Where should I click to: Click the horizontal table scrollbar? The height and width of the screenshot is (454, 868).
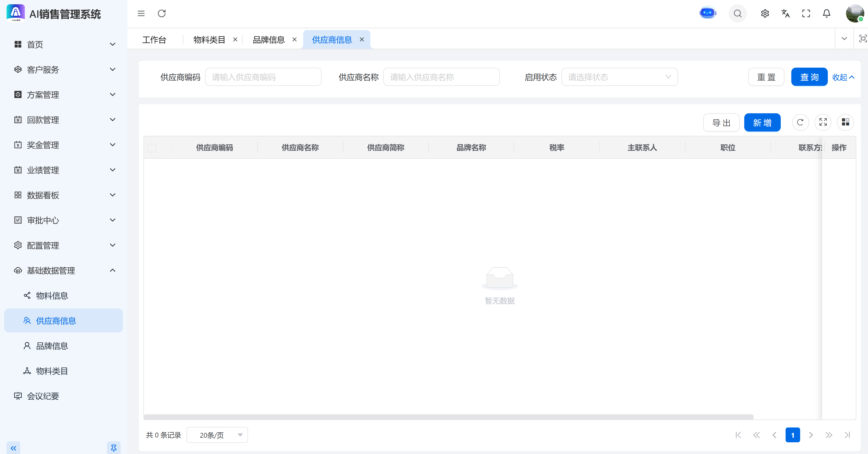pyautogui.click(x=448, y=417)
